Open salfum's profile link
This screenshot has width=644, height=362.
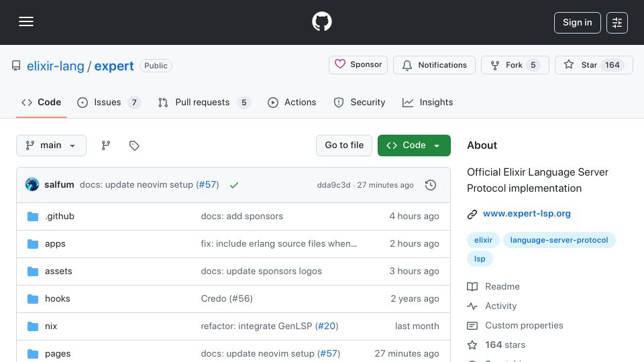(59, 185)
